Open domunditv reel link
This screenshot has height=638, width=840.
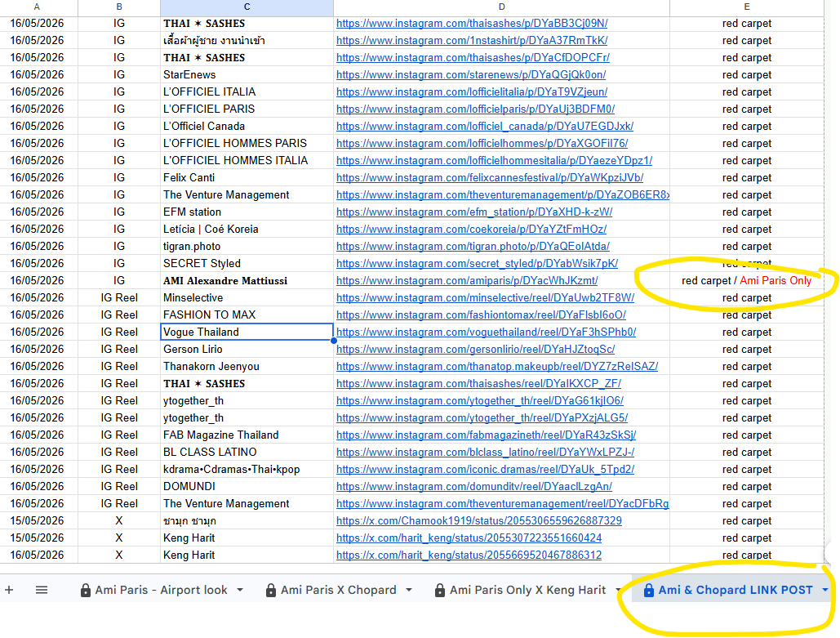pos(474,487)
